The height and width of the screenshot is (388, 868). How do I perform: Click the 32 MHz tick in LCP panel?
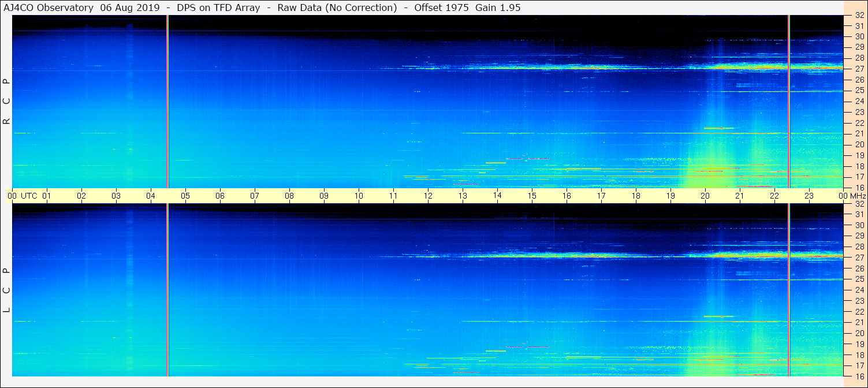pyautogui.click(x=859, y=204)
